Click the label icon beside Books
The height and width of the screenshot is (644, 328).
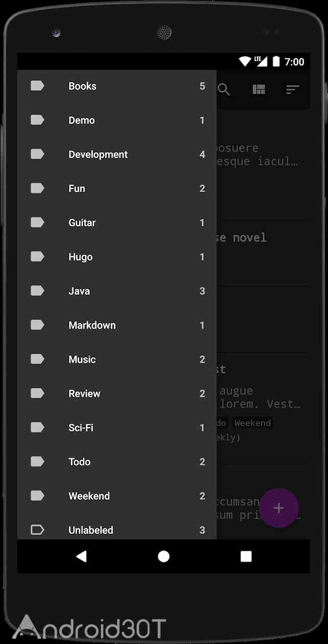(x=37, y=86)
